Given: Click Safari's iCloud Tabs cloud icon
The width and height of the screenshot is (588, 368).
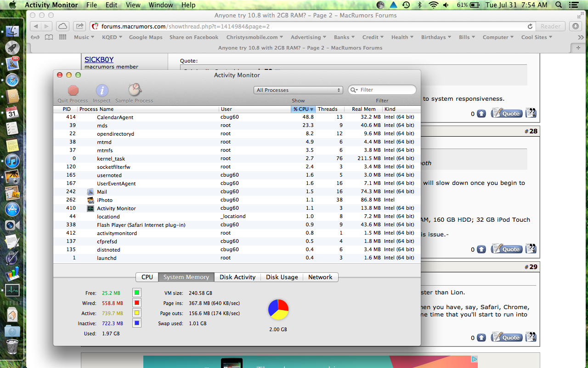Looking at the screenshot, I should [62, 26].
